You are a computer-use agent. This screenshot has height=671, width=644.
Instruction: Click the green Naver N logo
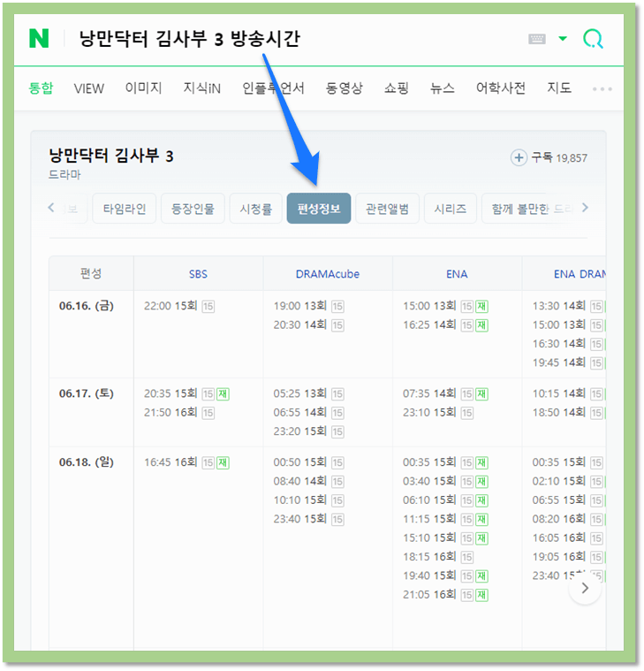pyautogui.click(x=39, y=39)
